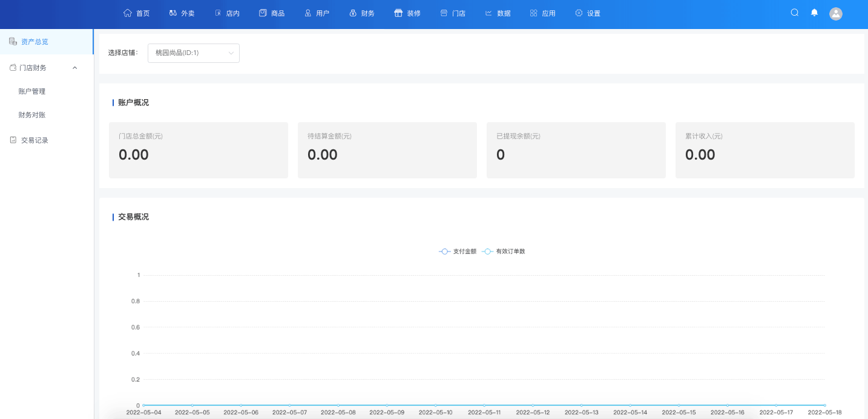Click the search magnifier icon in header
Screen dimensions: 868x419
(x=795, y=13)
